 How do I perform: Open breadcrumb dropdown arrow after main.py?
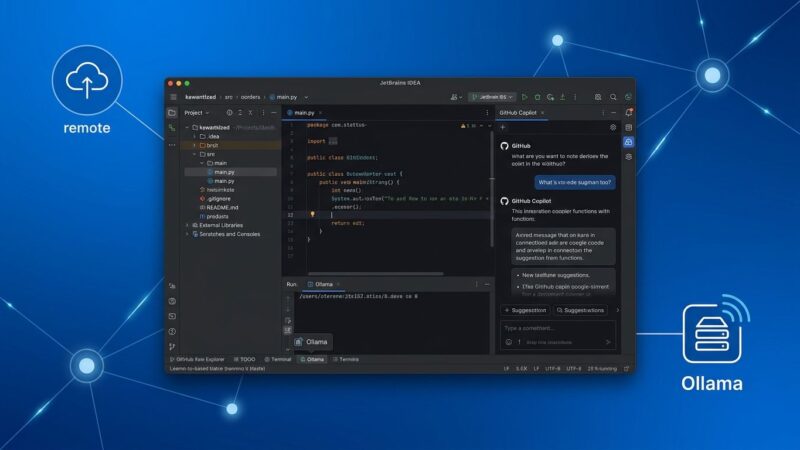(306, 97)
